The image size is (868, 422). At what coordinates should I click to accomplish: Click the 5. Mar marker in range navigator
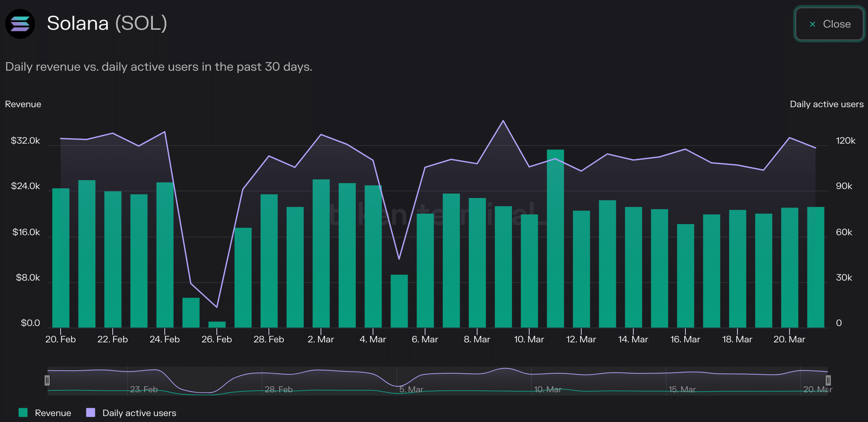pos(411,389)
